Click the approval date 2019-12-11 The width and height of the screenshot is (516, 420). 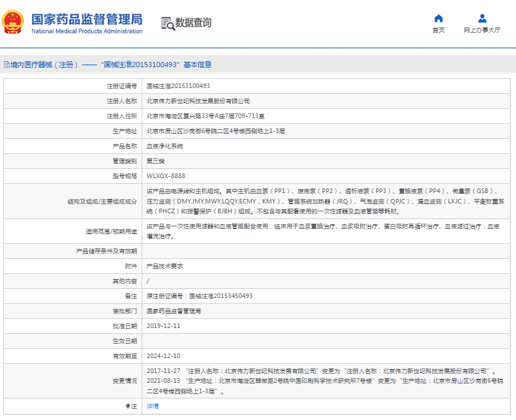pos(163,325)
